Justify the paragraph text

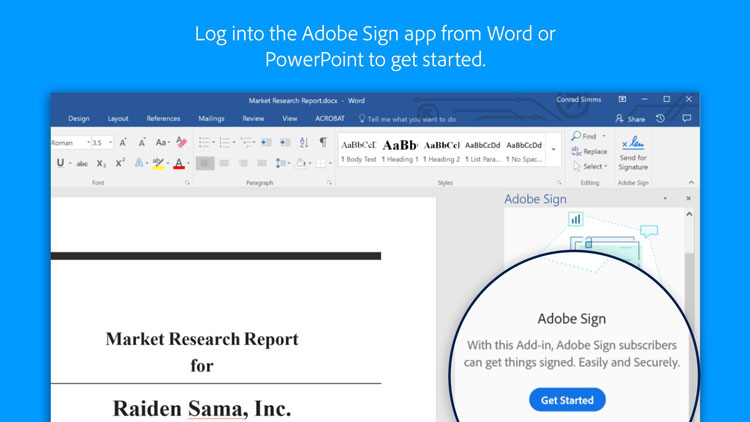click(x=262, y=163)
